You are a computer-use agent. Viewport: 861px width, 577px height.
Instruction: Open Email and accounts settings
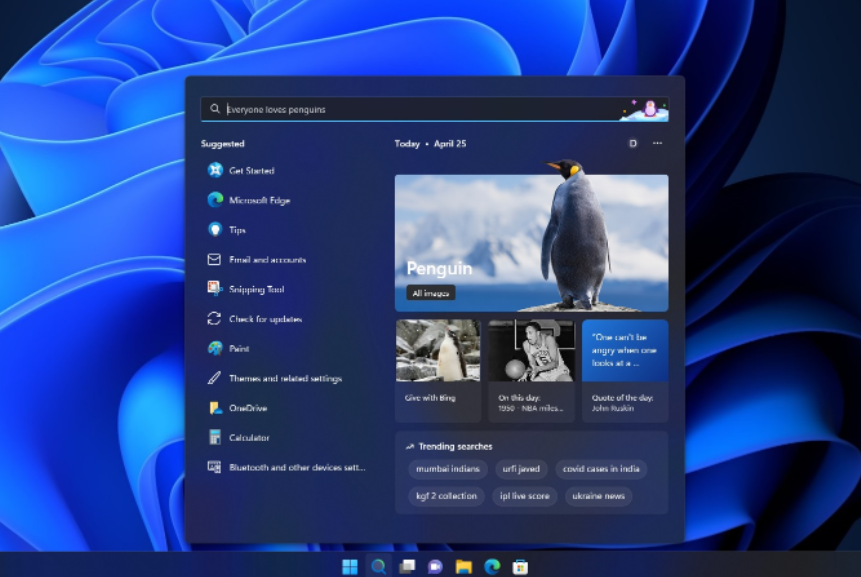(x=267, y=260)
